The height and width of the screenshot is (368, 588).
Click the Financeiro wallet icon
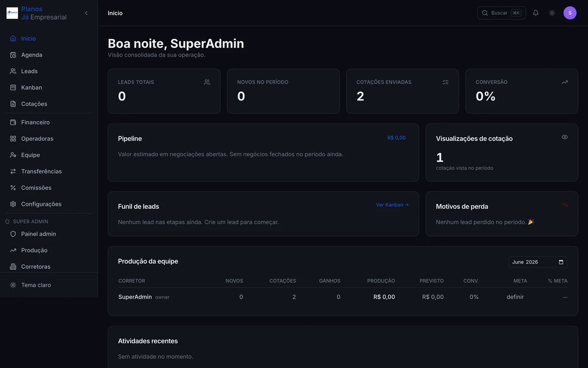tap(13, 122)
